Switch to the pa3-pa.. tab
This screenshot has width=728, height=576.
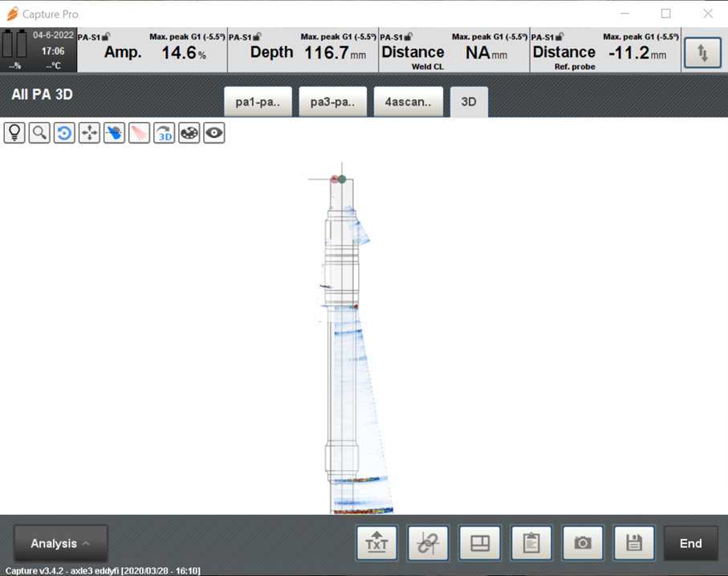point(332,102)
